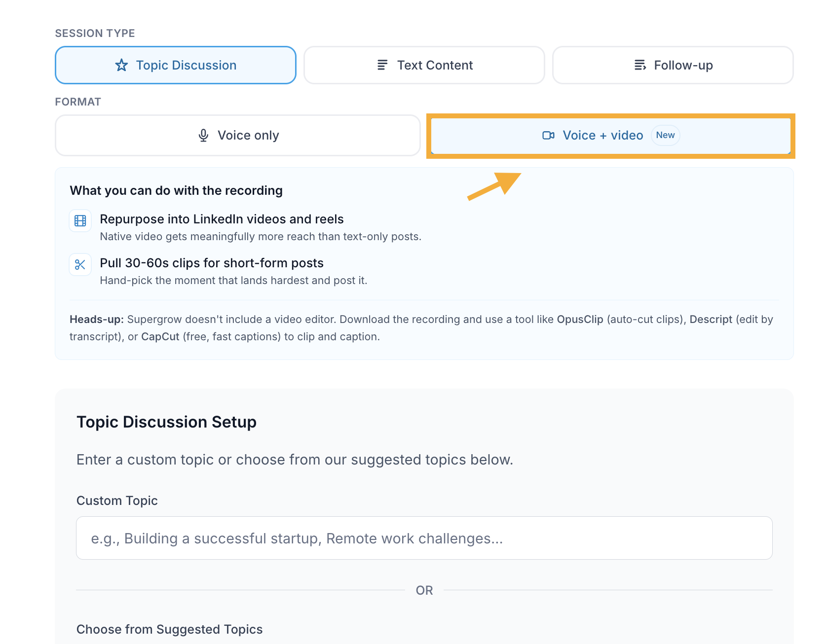Click 'Pull 30-60s clips for short-form posts'
This screenshot has width=826, height=644.
pos(212,263)
